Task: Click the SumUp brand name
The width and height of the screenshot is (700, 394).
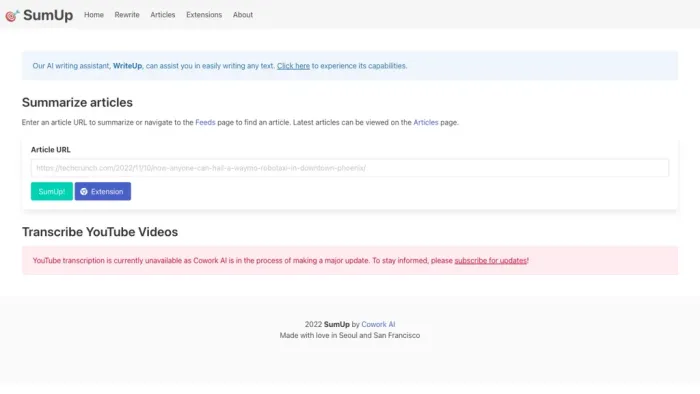Action: [x=48, y=15]
